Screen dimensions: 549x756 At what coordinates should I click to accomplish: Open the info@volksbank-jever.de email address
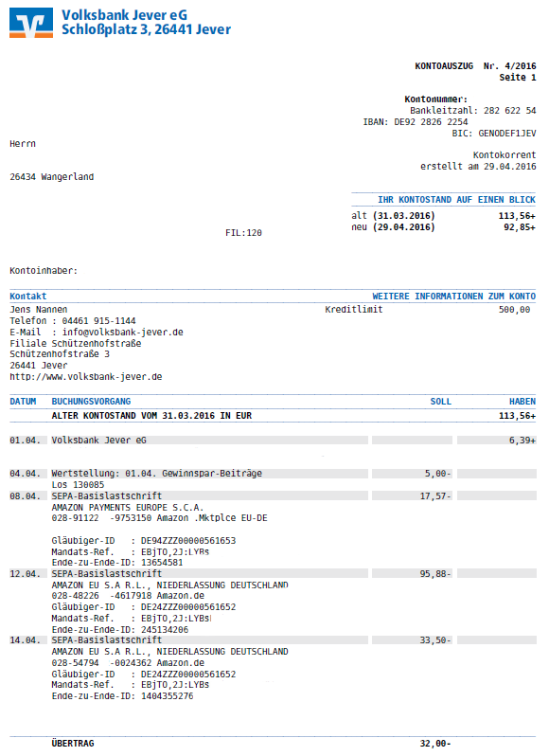[123, 333]
